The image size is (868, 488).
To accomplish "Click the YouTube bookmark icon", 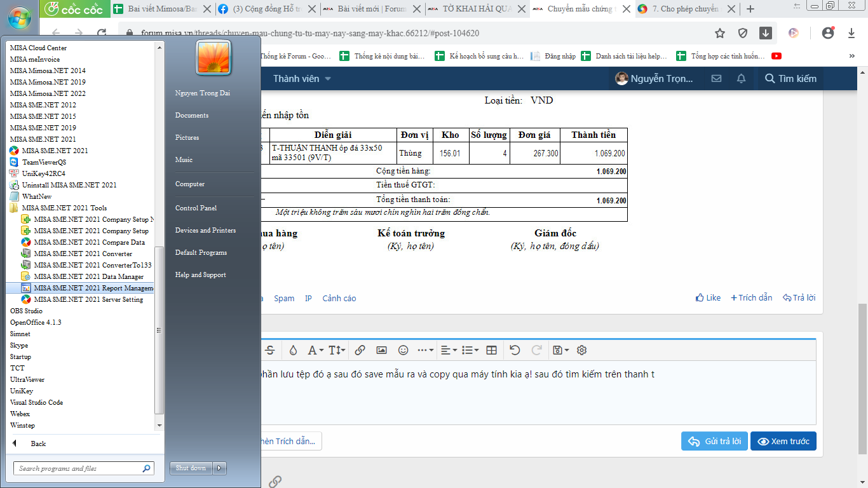I will point(776,56).
